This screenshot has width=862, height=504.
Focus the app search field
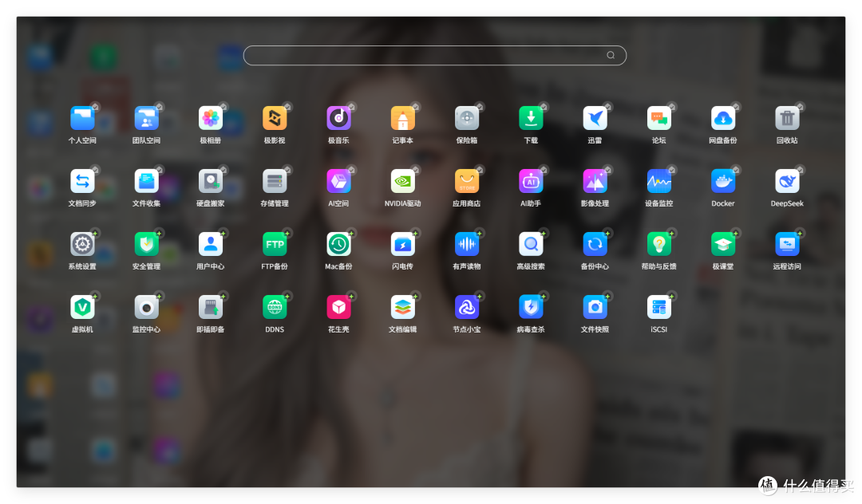pyautogui.click(x=435, y=56)
